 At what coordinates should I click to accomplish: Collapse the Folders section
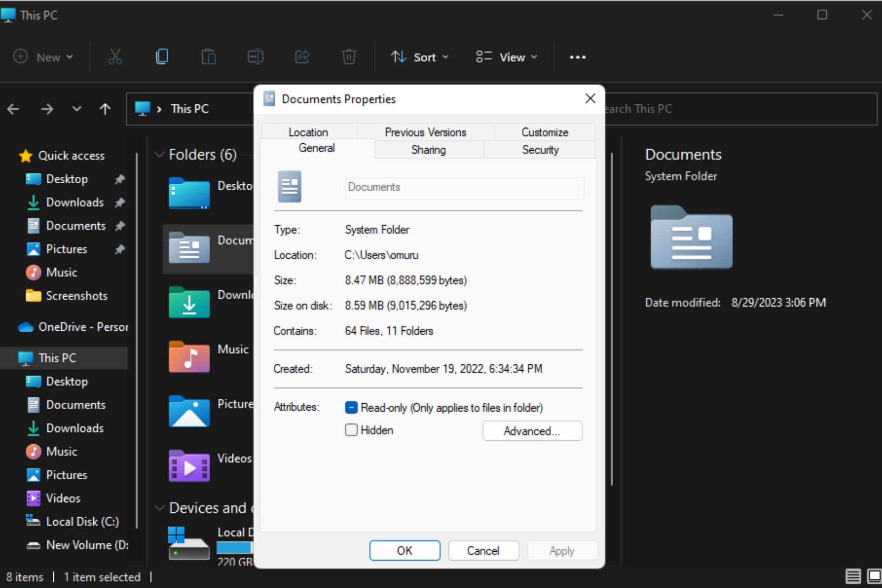(x=159, y=154)
